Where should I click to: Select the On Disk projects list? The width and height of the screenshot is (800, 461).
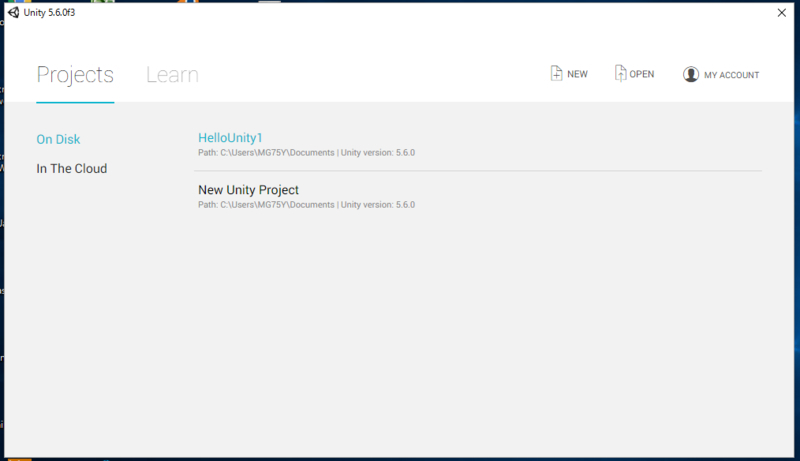coord(58,139)
